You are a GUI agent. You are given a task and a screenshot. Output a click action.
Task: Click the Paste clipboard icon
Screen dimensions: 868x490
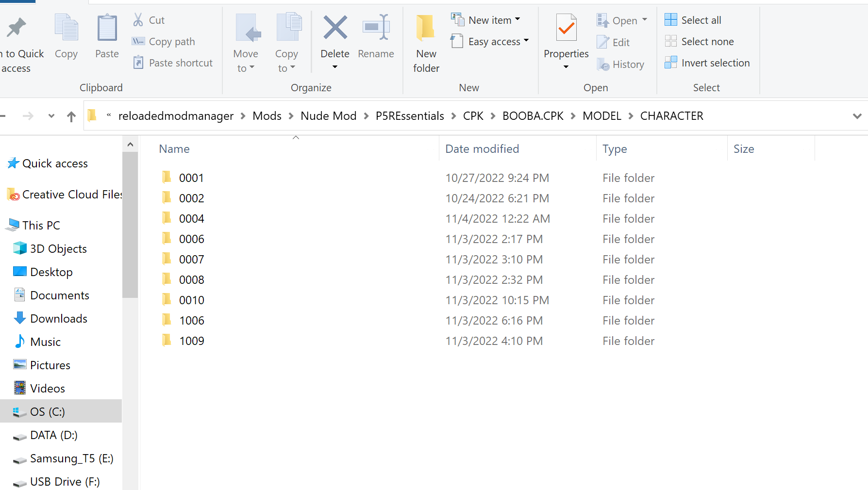pos(107,28)
